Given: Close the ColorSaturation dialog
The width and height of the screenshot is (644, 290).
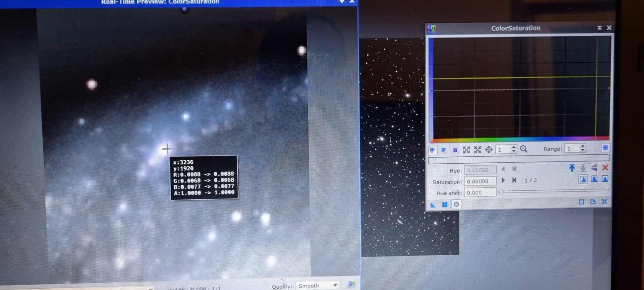Looking at the screenshot, I should [609, 27].
